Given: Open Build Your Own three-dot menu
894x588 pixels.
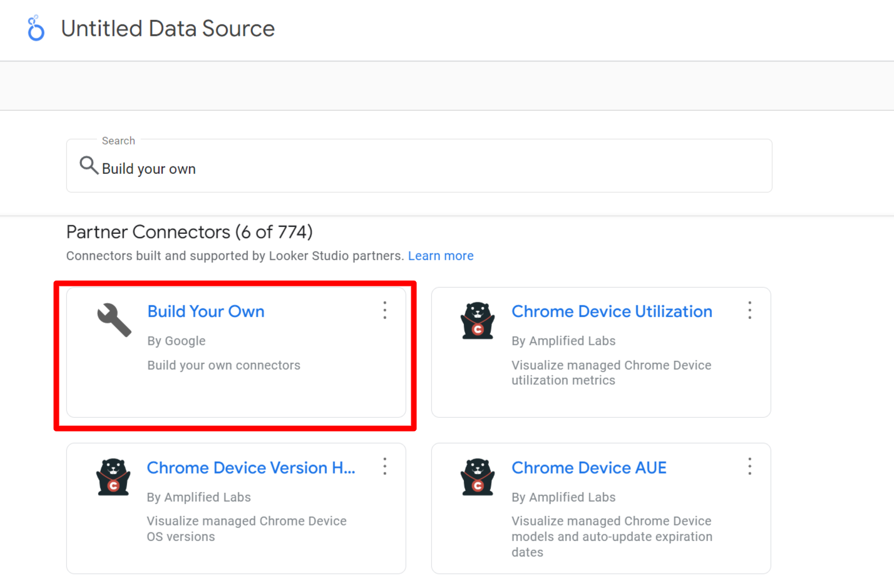Looking at the screenshot, I should coord(385,310).
